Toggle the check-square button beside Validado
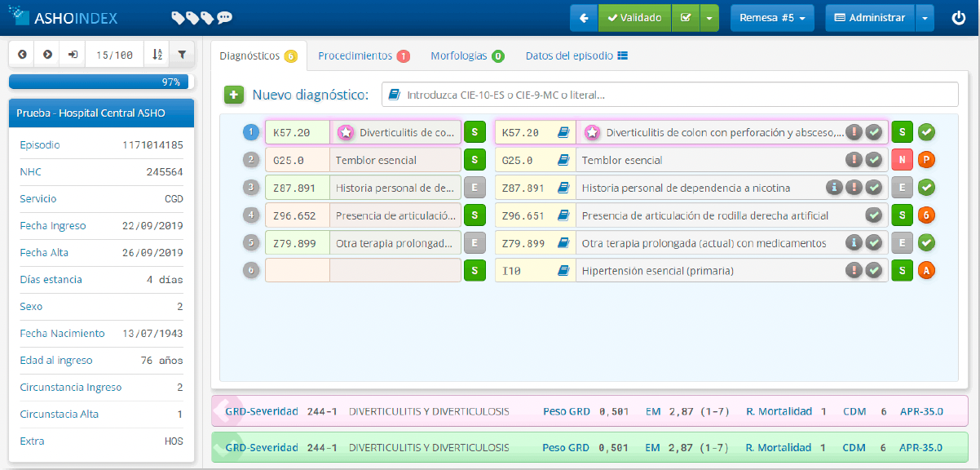980x470 pixels. (686, 17)
